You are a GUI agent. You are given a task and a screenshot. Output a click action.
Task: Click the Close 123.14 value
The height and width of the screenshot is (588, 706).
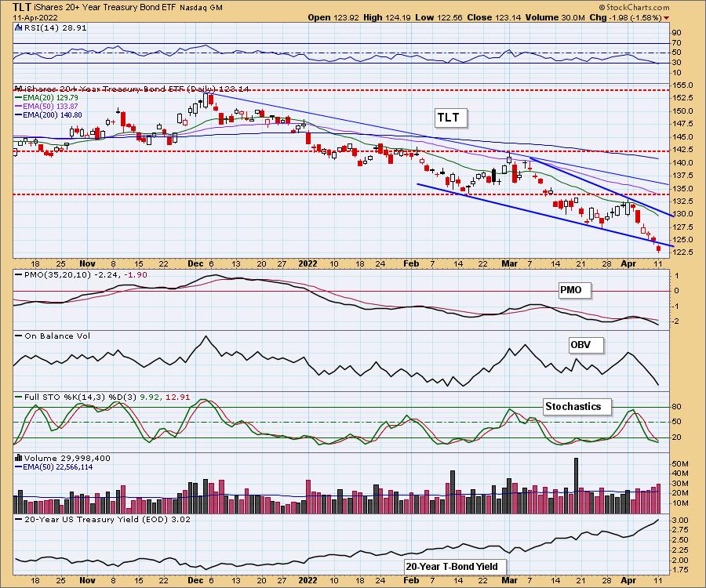pos(494,17)
